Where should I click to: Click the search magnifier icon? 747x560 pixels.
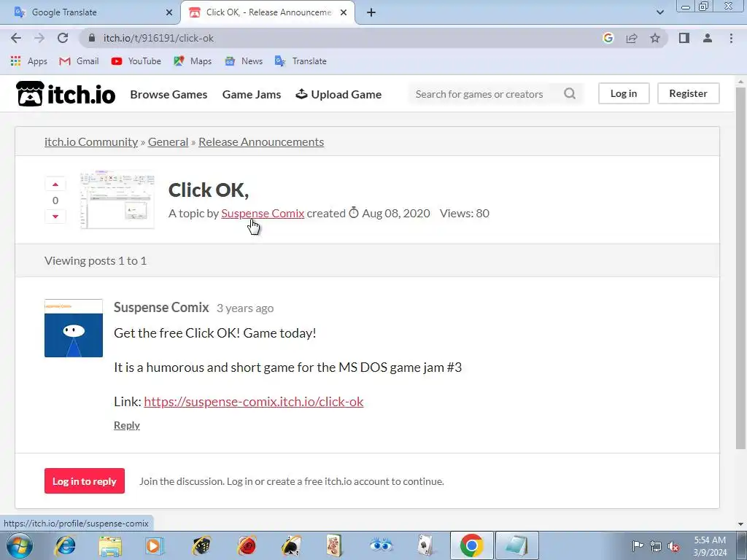[x=570, y=93]
